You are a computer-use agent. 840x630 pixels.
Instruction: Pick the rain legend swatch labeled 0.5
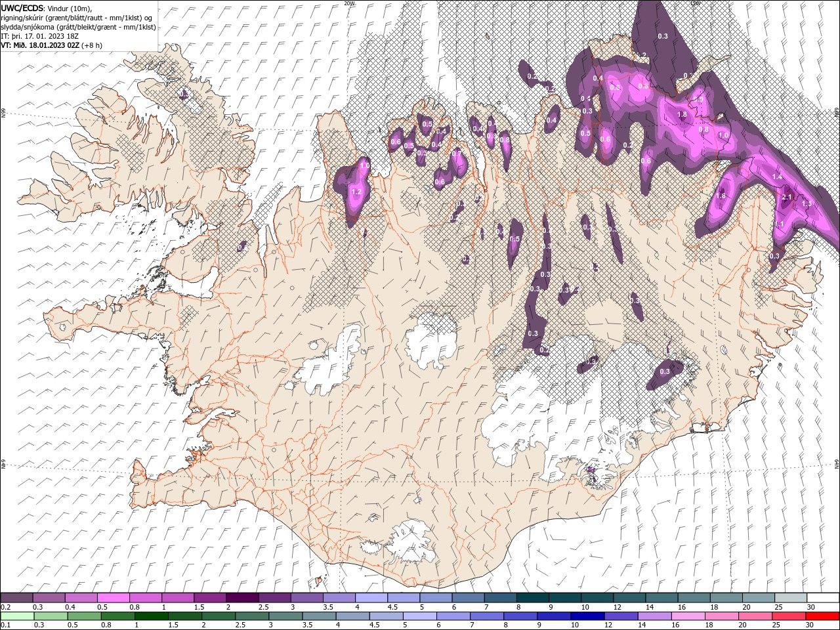pos(84,616)
